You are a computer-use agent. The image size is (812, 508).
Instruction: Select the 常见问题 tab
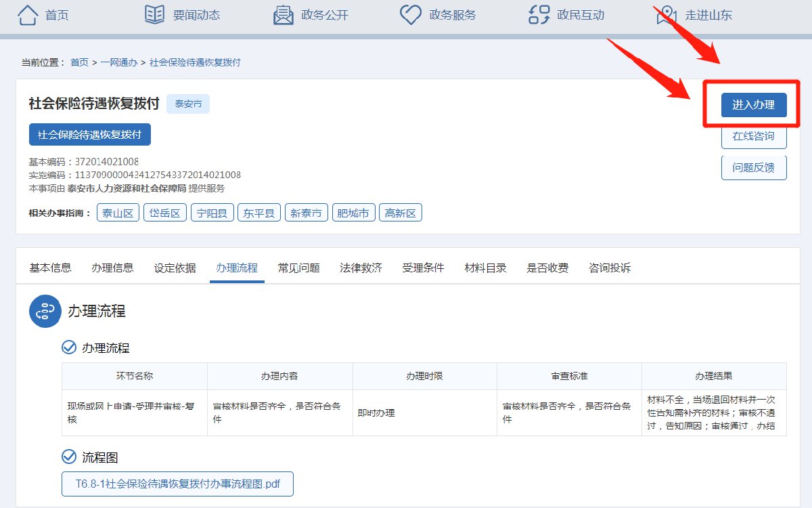pos(298,268)
